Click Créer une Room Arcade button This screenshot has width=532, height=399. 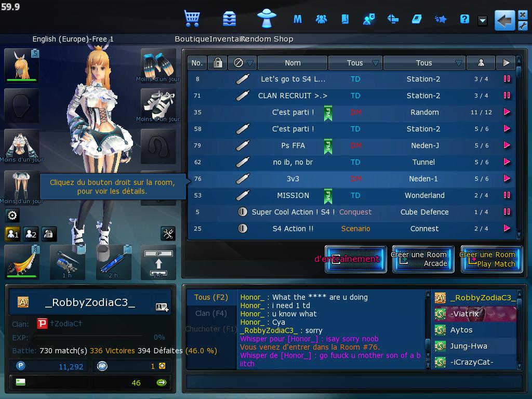pyautogui.click(x=423, y=259)
